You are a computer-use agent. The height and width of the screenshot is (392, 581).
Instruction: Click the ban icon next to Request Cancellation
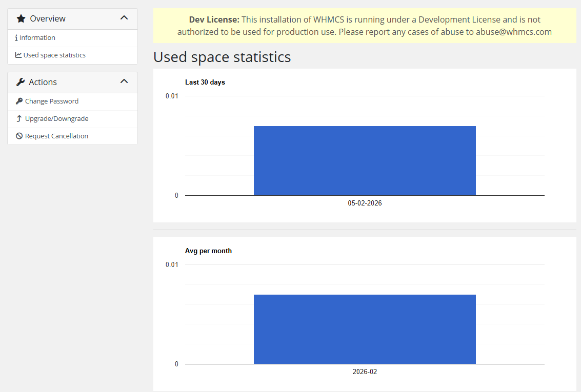point(19,136)
